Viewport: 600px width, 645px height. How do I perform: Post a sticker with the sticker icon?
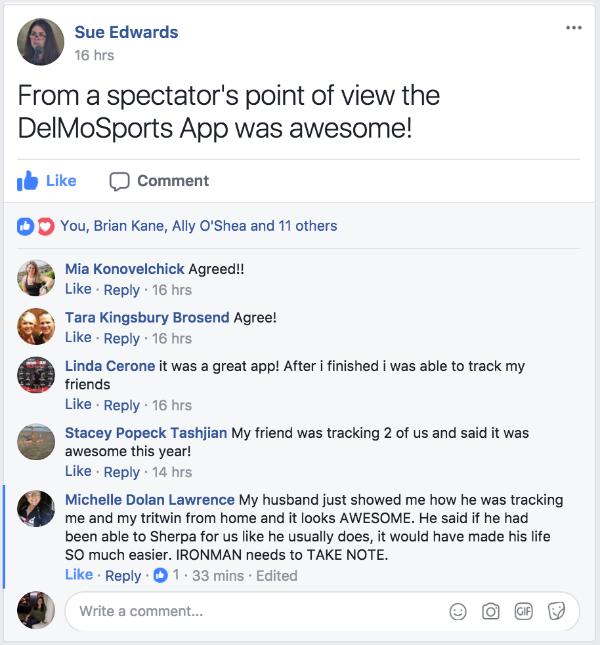tap(556, 611)
